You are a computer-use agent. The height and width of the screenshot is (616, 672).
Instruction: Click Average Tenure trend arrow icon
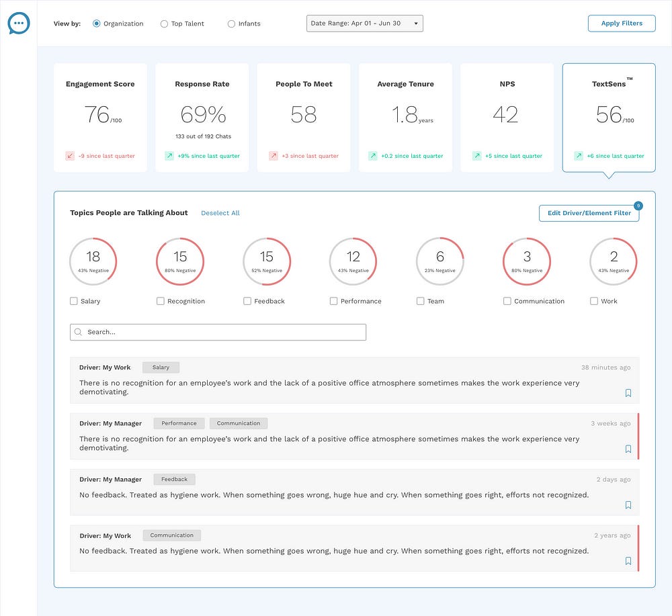373,156
